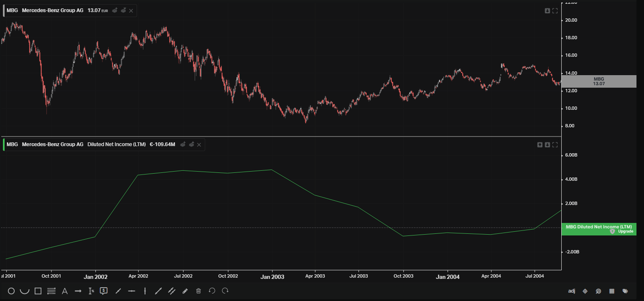The image size is (644, 301).
Task: Maximize the price chart pane
Action: (x=555, y=11)
